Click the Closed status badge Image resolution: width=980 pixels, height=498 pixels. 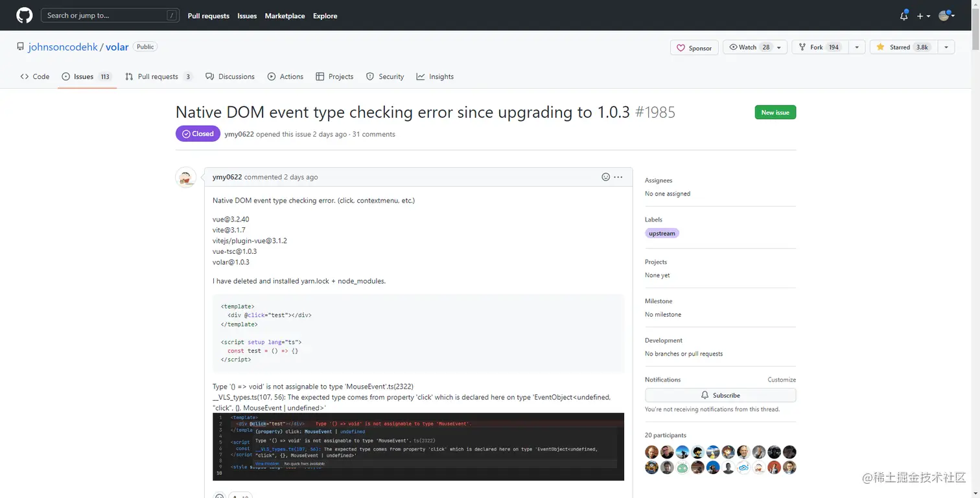198,133
